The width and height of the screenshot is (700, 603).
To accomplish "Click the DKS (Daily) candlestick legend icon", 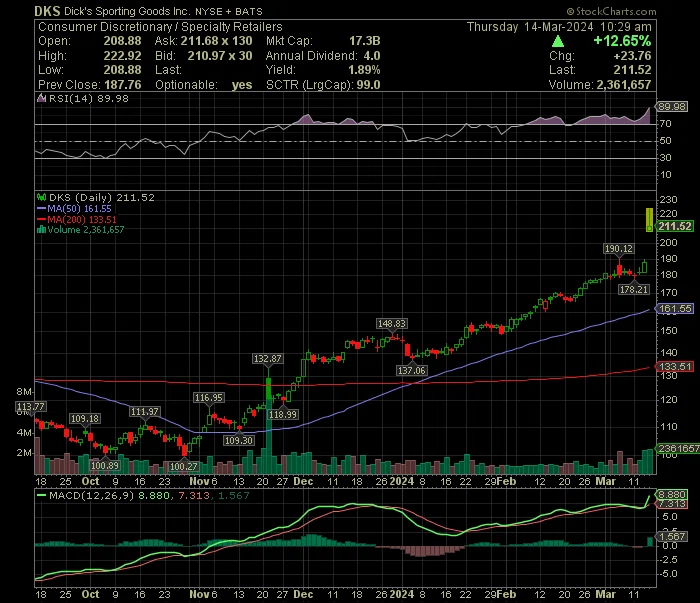I will [42, 197].
